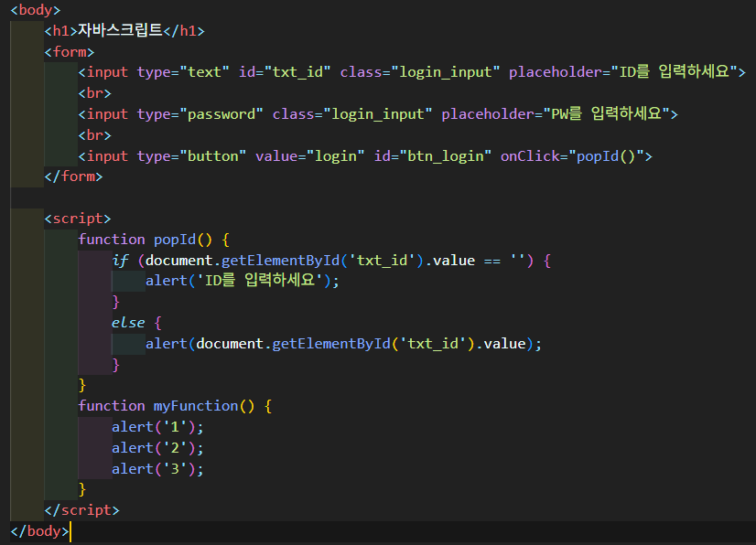The height and width of the screenshot is (545, 756).
Task: Click the alert('3') line
Action: [157, 469]
